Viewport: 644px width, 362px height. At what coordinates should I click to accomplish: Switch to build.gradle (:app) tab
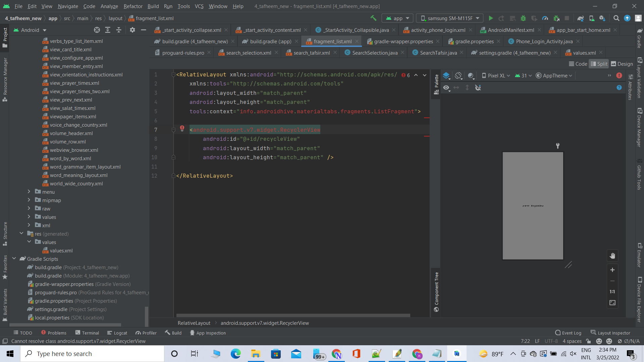pyautogui.click(x=270, y=41)
